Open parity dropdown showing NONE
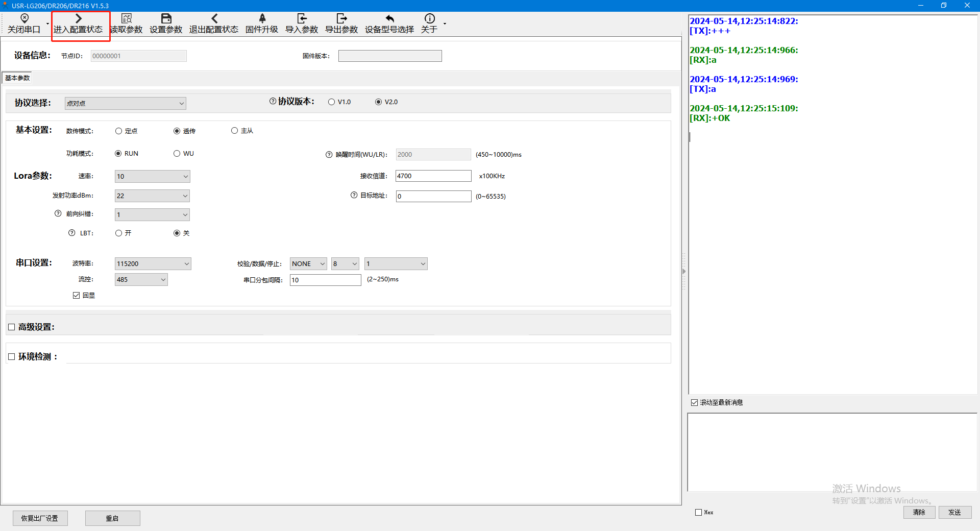The height and width of the screenshot is (531, 980). point(309,264)
